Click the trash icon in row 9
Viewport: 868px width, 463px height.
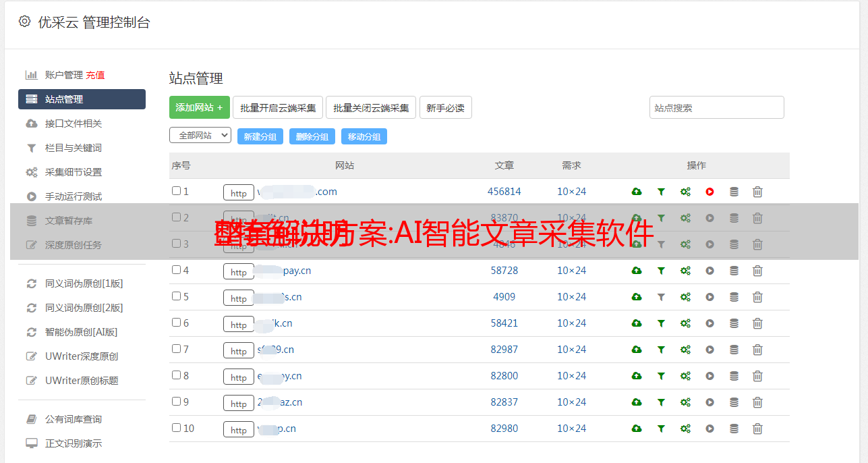757,402
